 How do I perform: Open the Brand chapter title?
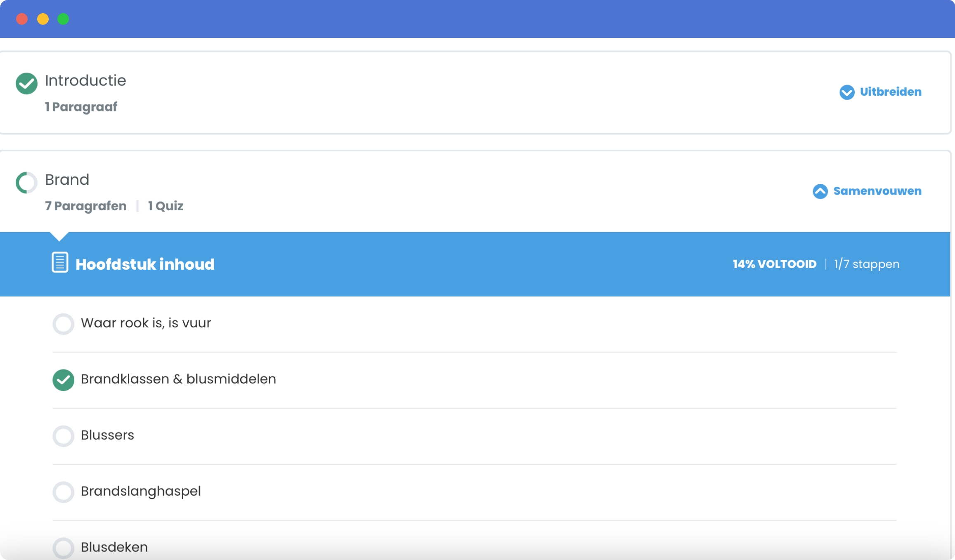[x=67, y=180]
